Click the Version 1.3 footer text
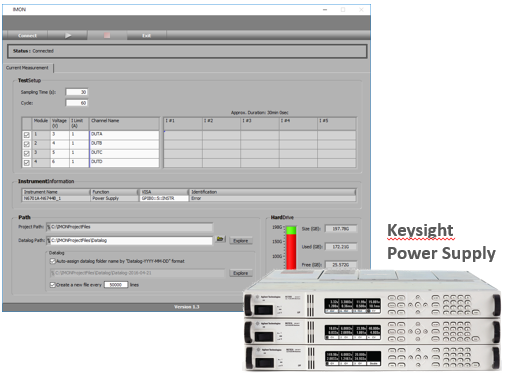The width and height of the screenshot is (506, 375). pyautogui.click(x=187, y=307)
